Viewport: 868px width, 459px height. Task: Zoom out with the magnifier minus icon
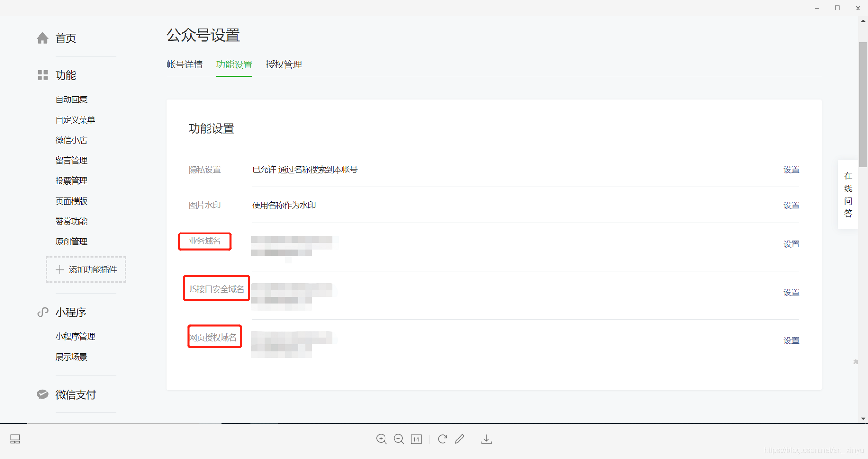pyautogui.click(x=399, y=439)
